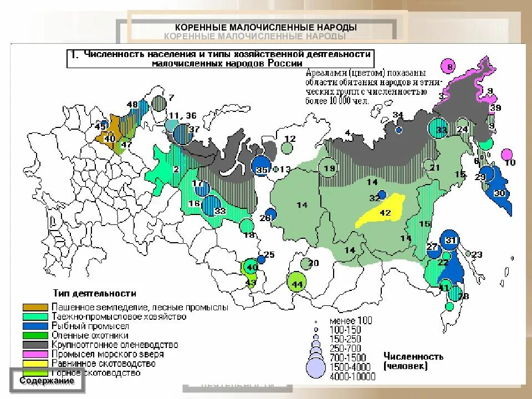Select the brown Пашенное земледелие legend swatch

pos(35,307)
